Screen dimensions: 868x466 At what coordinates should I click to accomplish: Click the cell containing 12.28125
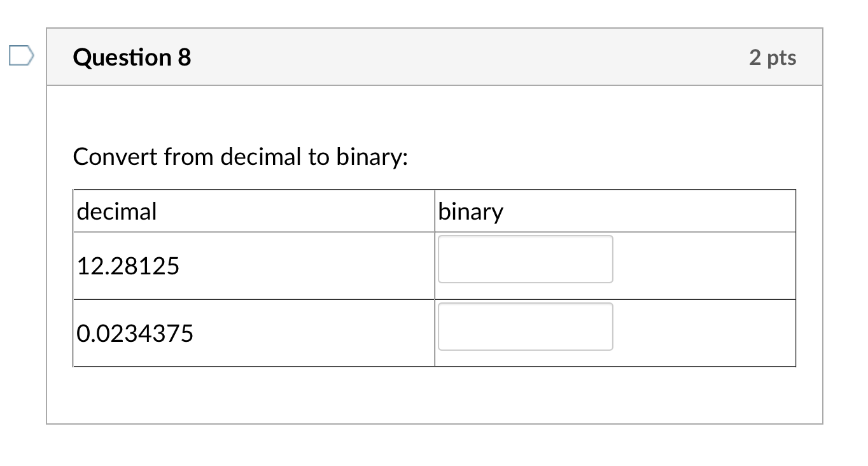(x=127, y=265)
